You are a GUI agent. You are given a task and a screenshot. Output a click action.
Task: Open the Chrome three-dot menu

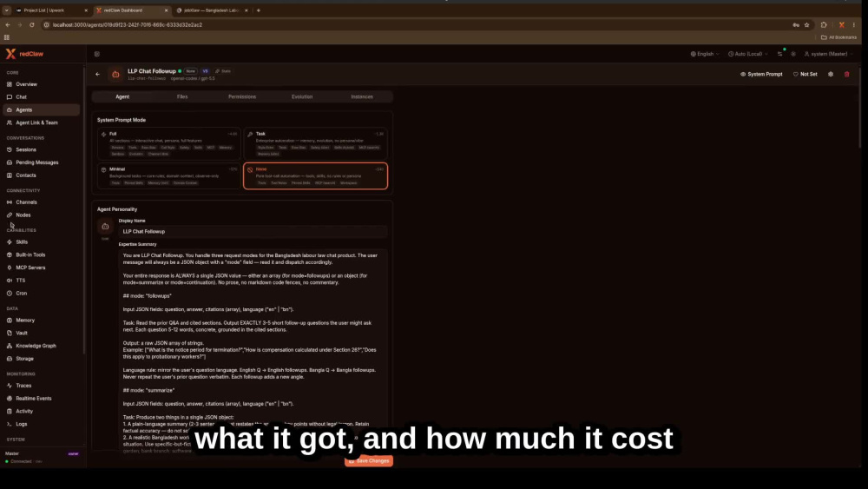coord(854,25)
